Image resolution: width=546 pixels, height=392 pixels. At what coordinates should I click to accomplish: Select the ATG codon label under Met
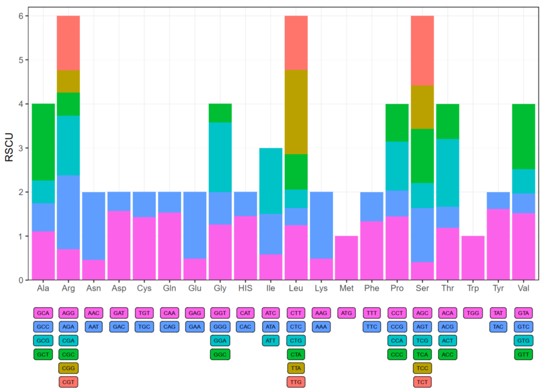click(x=346, y=313)
